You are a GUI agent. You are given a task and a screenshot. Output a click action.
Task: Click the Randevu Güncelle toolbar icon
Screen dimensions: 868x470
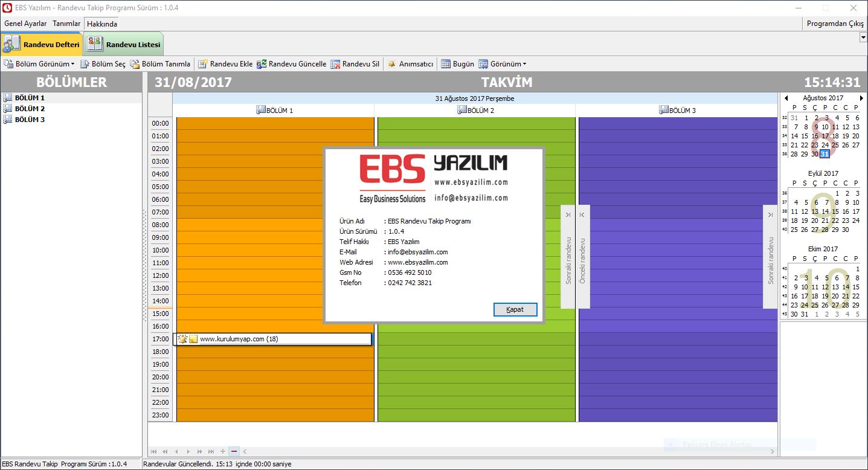[262, 64]
